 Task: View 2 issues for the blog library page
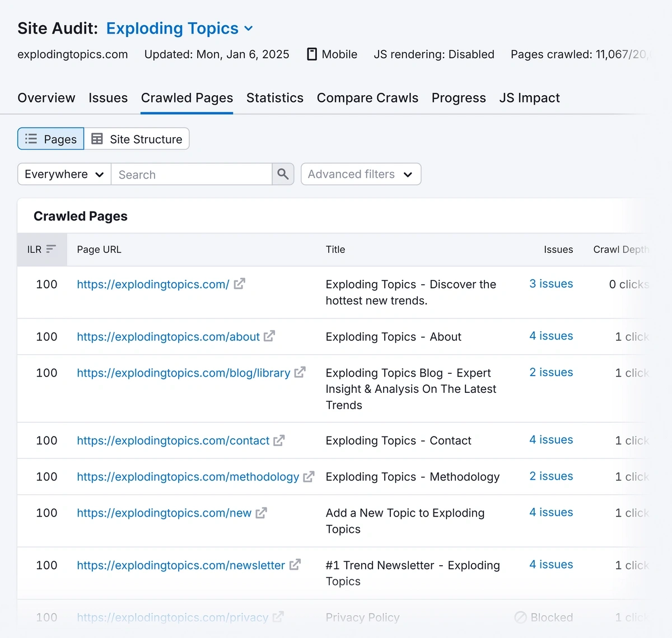point(551,372)
